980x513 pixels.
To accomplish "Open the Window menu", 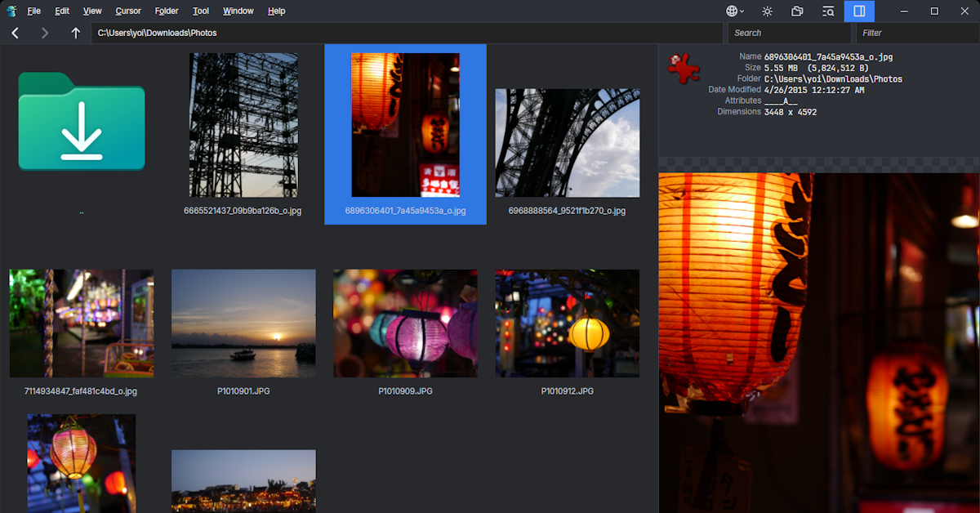I will click(x=238, y=11).
